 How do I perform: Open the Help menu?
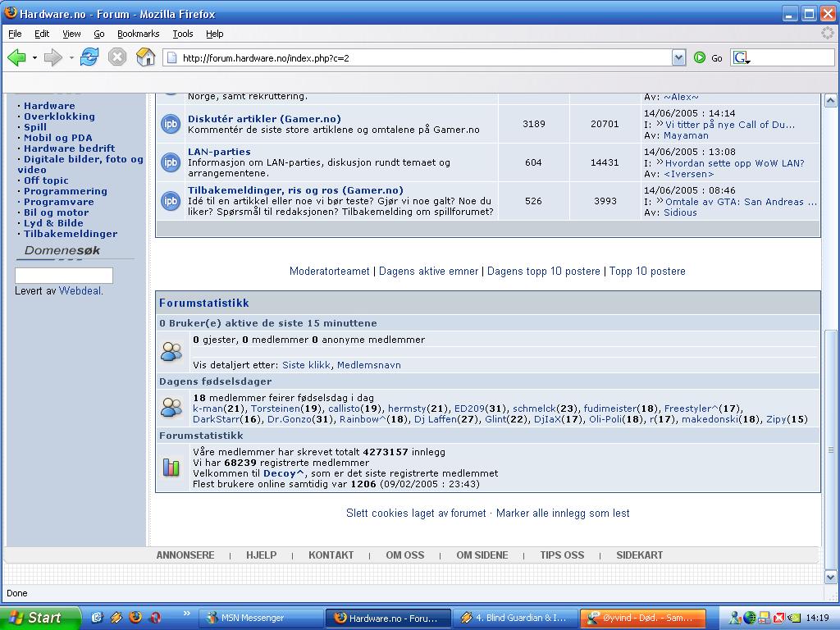click(214, 34)
